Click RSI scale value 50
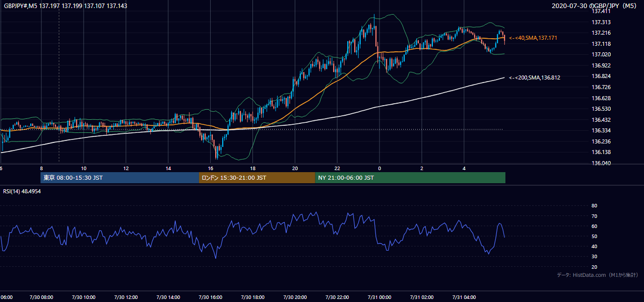This screenshot has height=302, width=644. pos(595,236)
